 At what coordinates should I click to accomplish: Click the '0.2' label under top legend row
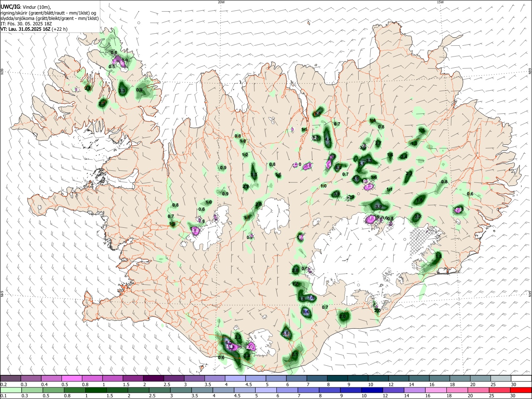pos(3,384)
